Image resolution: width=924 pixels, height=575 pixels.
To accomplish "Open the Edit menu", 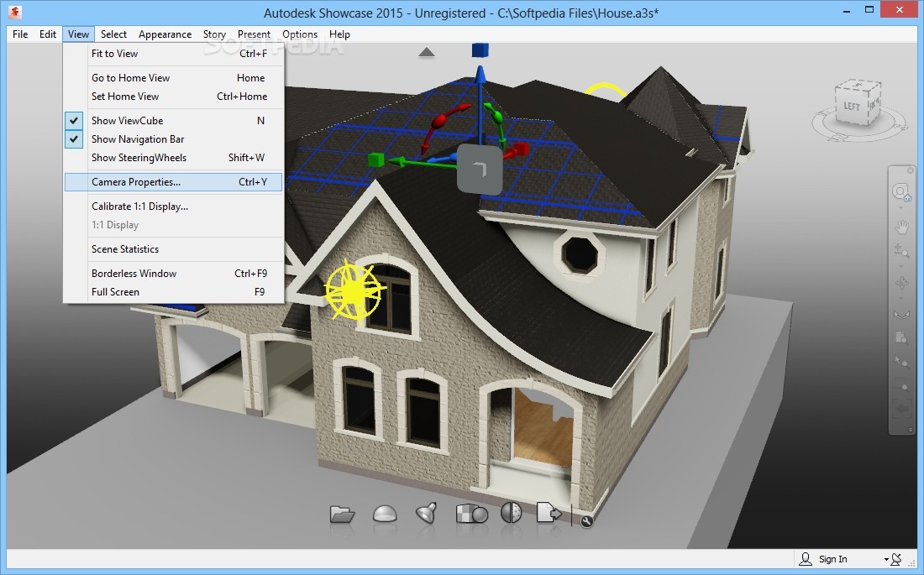I will coord(48,34).
